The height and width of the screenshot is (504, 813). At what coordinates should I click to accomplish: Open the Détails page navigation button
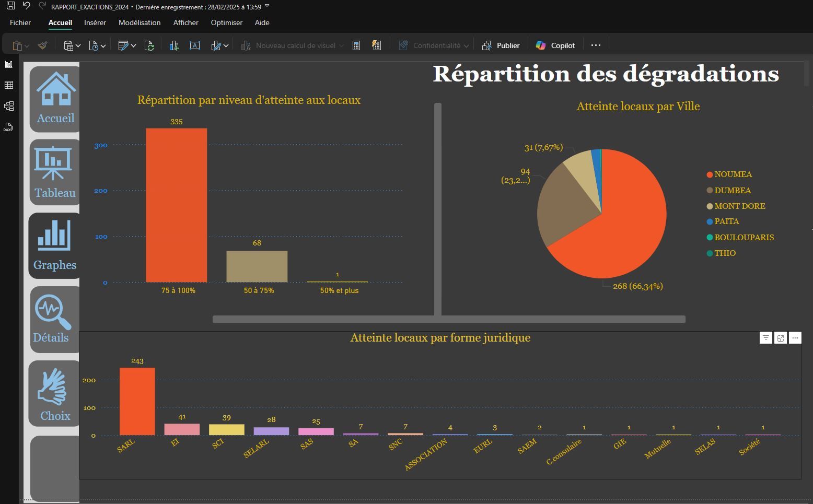point(55,320)
